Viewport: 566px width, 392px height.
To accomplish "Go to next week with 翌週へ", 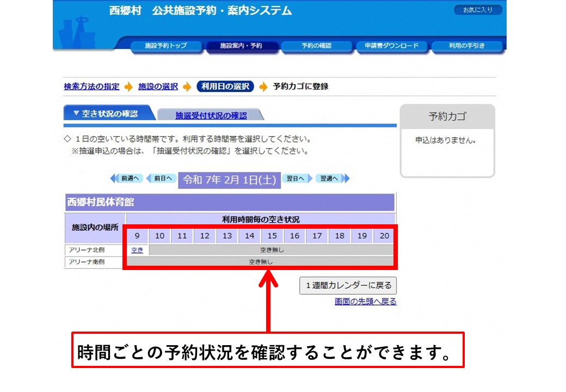I will (333, 179).
